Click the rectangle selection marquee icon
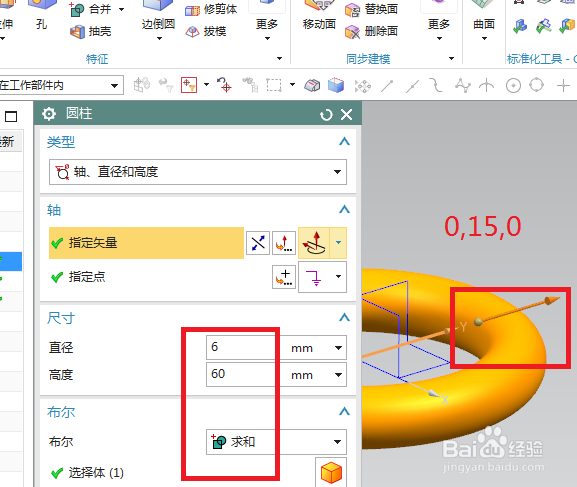The image size is (577, 487). [274, 85]
